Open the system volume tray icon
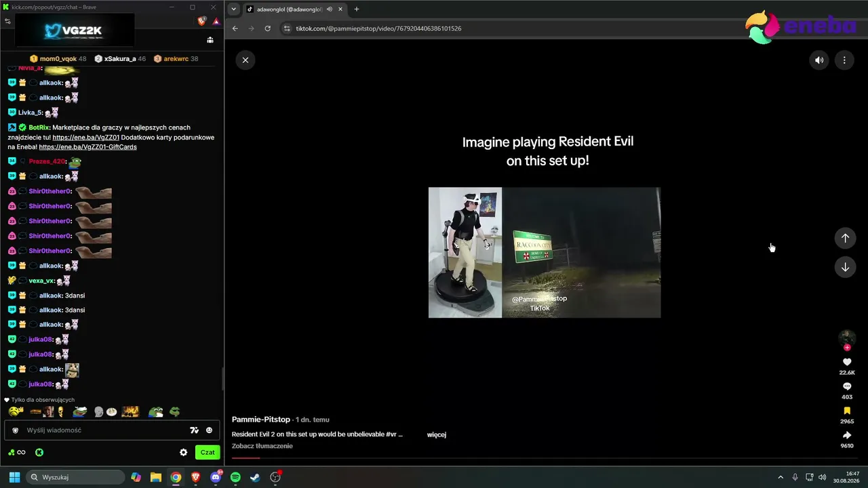The height and width of the screenshot is (488, 868). 822,477
